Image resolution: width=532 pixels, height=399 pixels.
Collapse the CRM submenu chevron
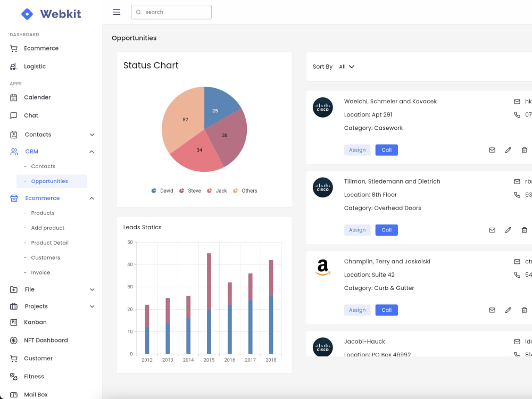92,152
